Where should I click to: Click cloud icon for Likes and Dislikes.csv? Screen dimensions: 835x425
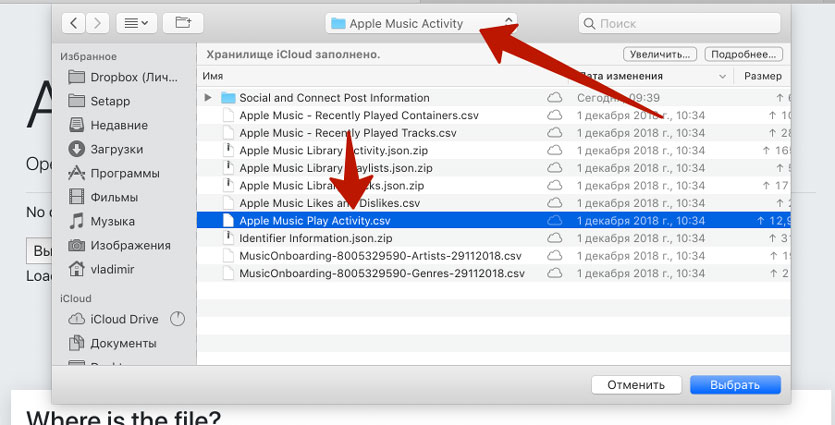coord(554,203)
